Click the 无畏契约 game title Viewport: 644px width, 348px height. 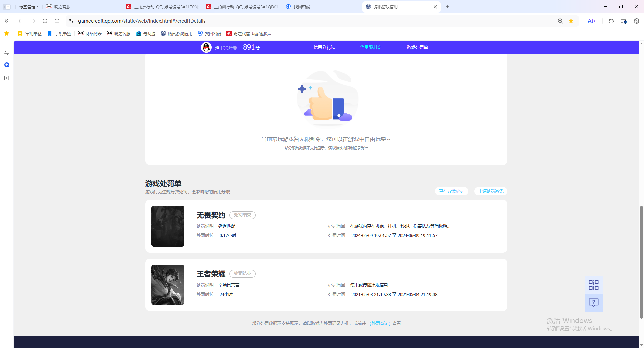coord(211,215)
